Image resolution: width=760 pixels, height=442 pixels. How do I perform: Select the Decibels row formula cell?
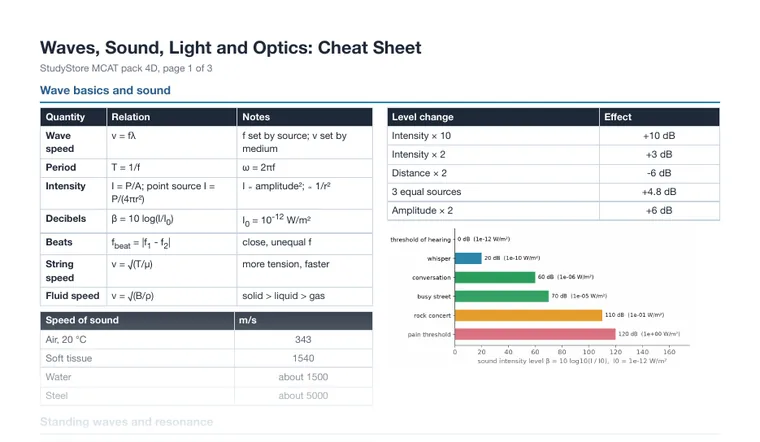(172, 221)
